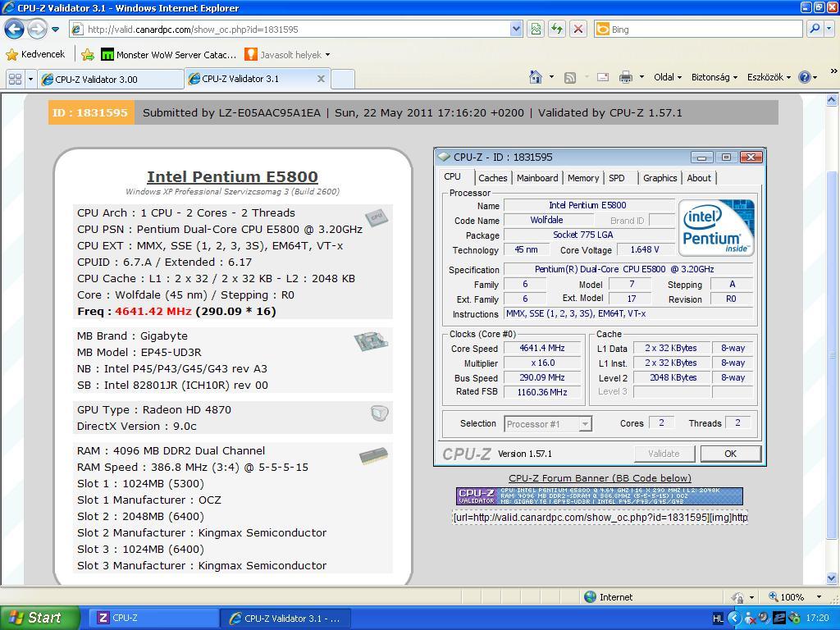This screenshot has width=840, height=630.
Task: Close the CPU-Z Validator 3.1 tab
Action: (x=321, y=79)
